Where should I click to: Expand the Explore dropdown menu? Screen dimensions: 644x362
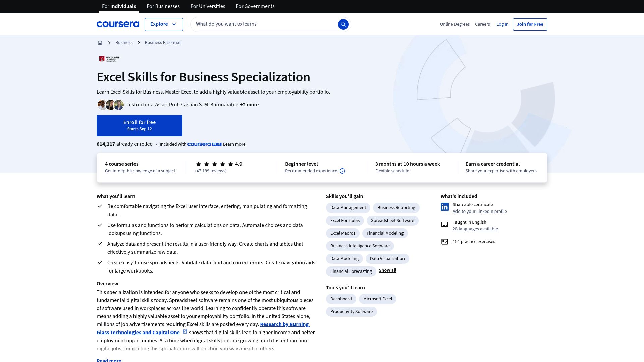coord(164,24)
